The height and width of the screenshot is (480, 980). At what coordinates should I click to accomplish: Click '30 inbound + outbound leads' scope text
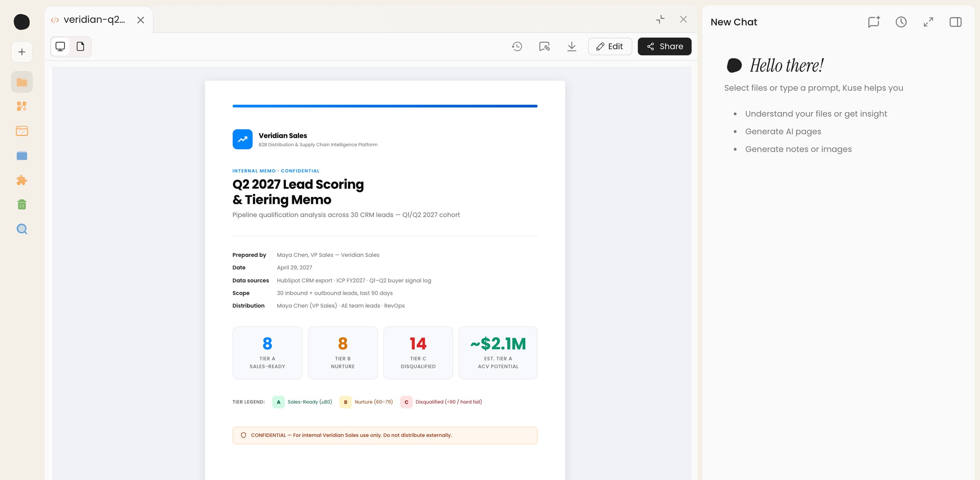[335, 293]
